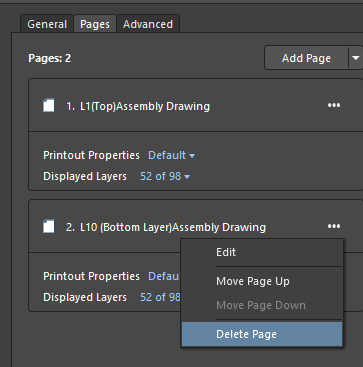
Task: Click the Pages: 2 count label
Action: (x=50, y=58)
